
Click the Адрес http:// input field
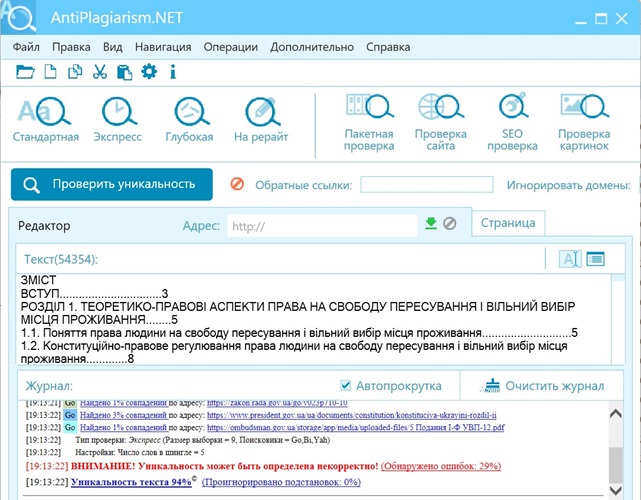point(322,226)
